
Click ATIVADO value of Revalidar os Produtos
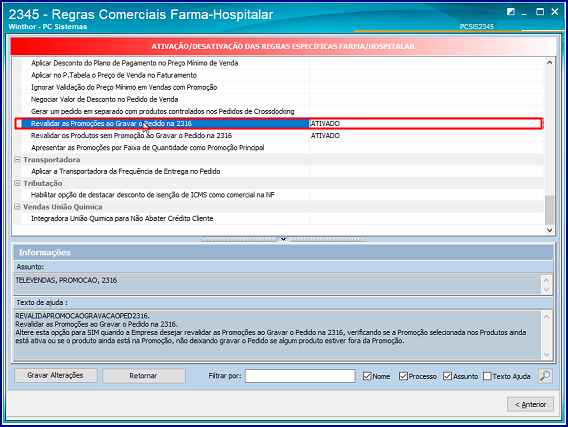[325, 135]
